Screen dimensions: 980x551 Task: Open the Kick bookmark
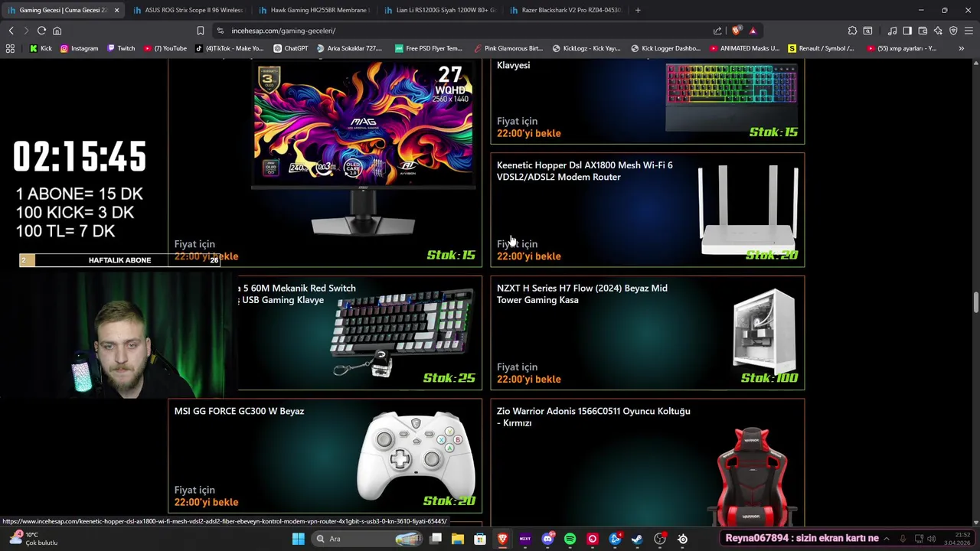point(41,48)
